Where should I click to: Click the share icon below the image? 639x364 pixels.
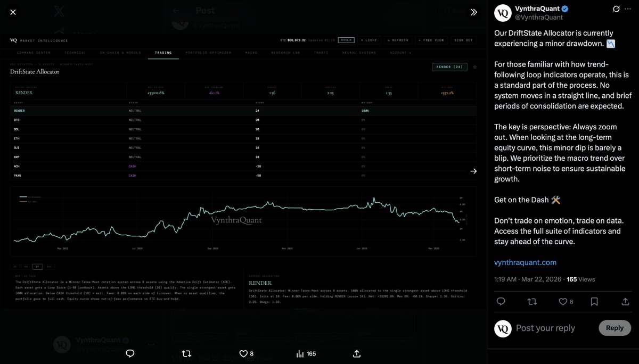click(357, 353)
